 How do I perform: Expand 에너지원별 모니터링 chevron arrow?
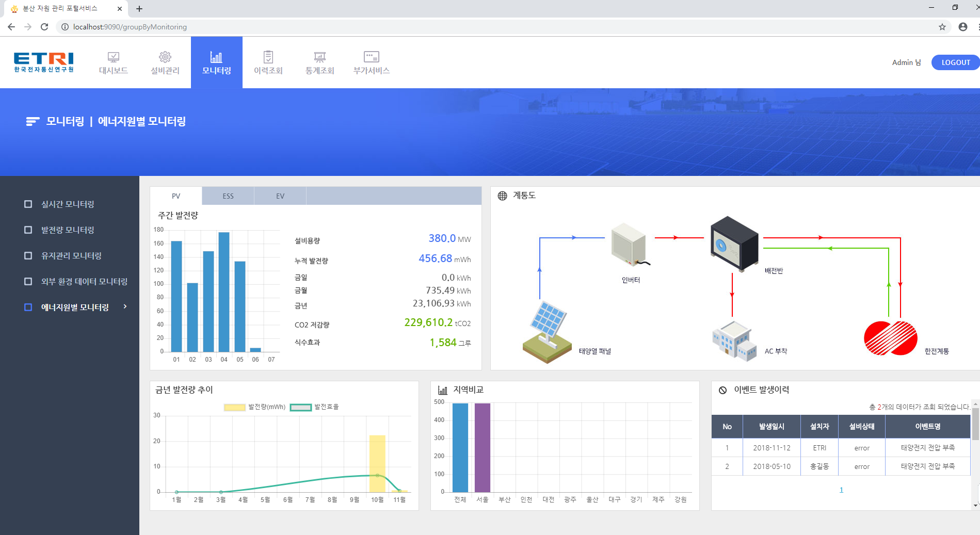pos(125,307)
